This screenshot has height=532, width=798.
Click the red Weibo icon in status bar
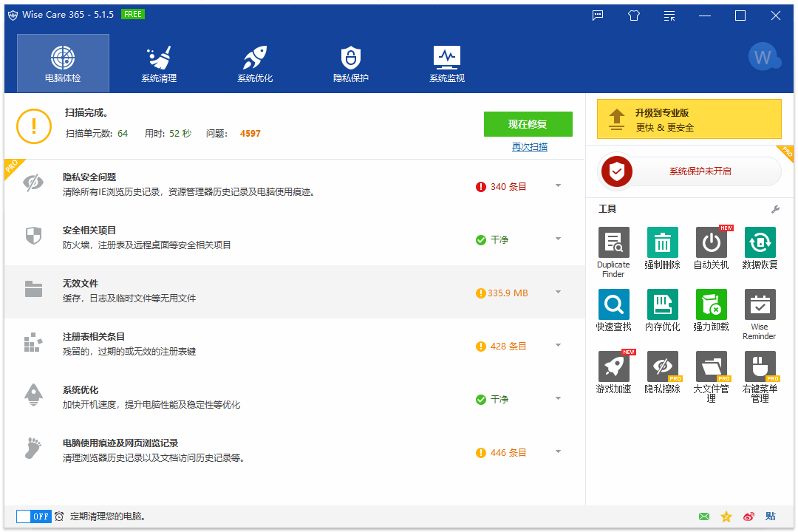[748, 516]
